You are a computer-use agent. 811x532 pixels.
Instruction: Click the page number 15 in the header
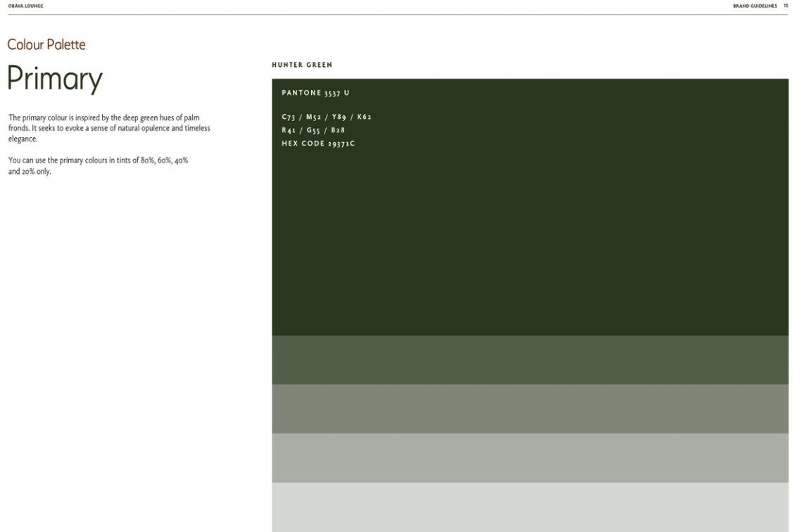785,6
